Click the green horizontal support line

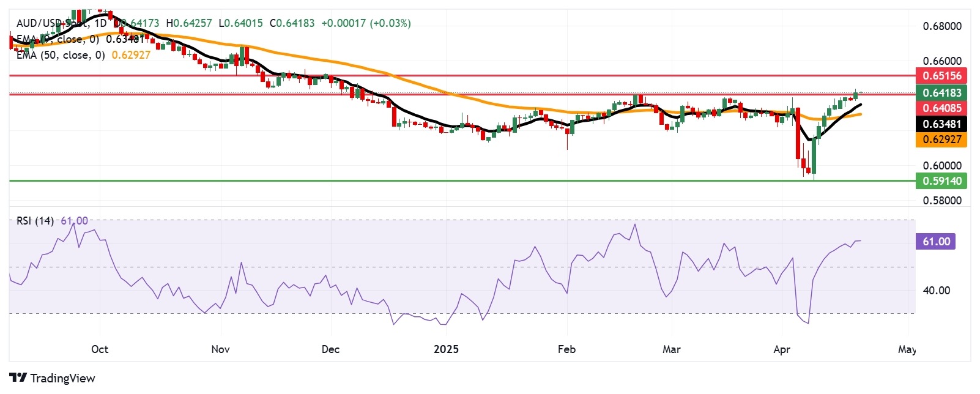[x=428, y=180]
